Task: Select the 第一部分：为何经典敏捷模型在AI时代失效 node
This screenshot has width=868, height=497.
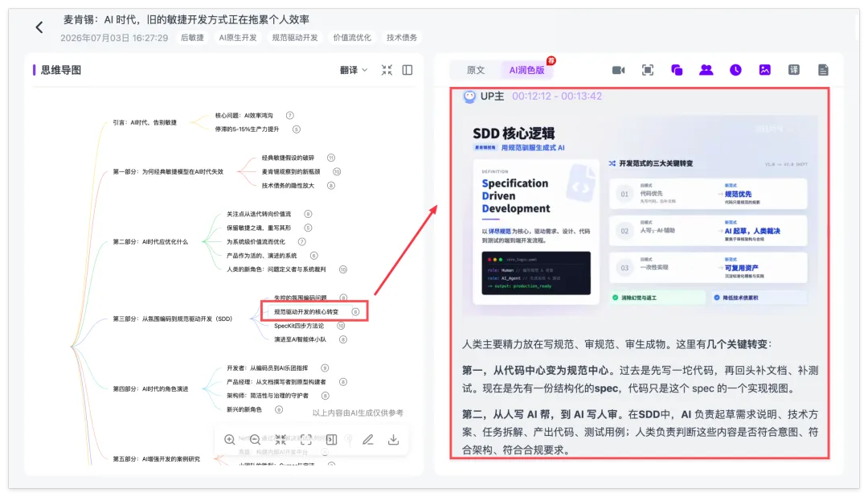Action: tap(168, 172)
